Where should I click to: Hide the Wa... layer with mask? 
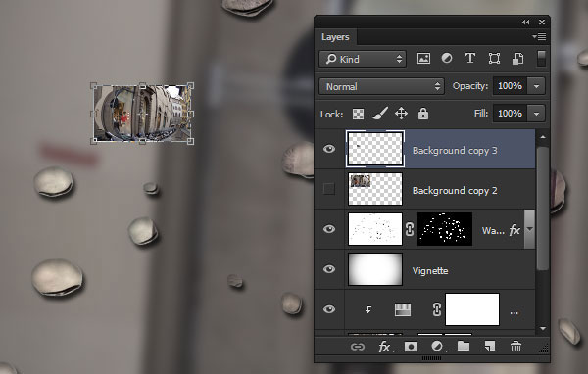(x=329, y=229)
